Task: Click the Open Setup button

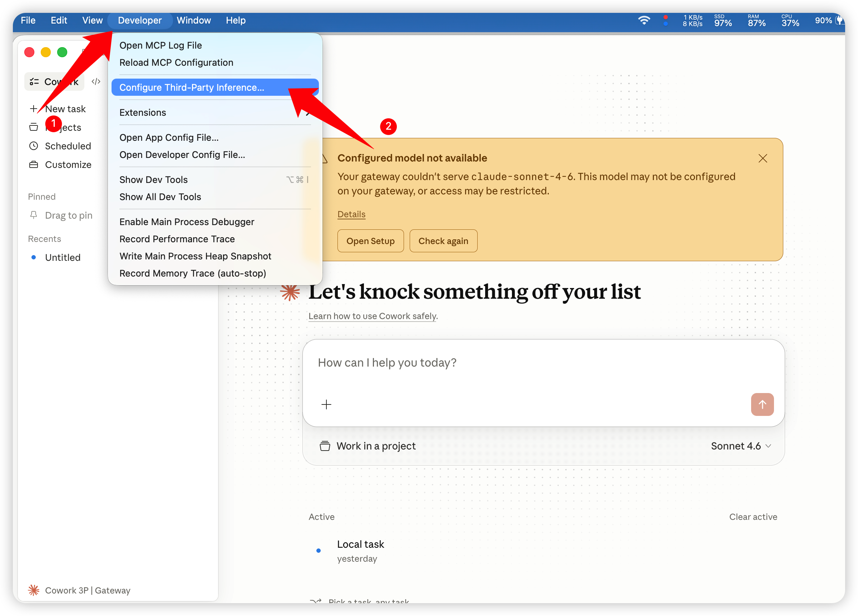Action: (370, 241)
